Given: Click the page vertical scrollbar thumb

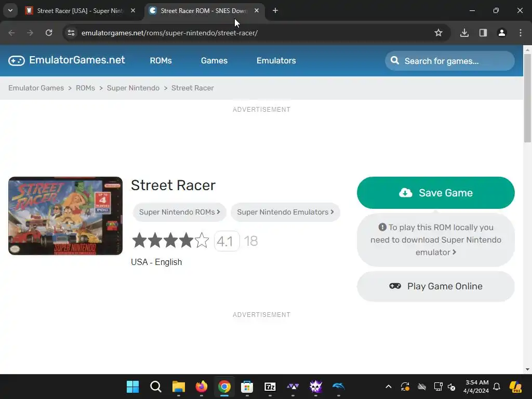Looking at the screenshot, I should tap(527, 98).
